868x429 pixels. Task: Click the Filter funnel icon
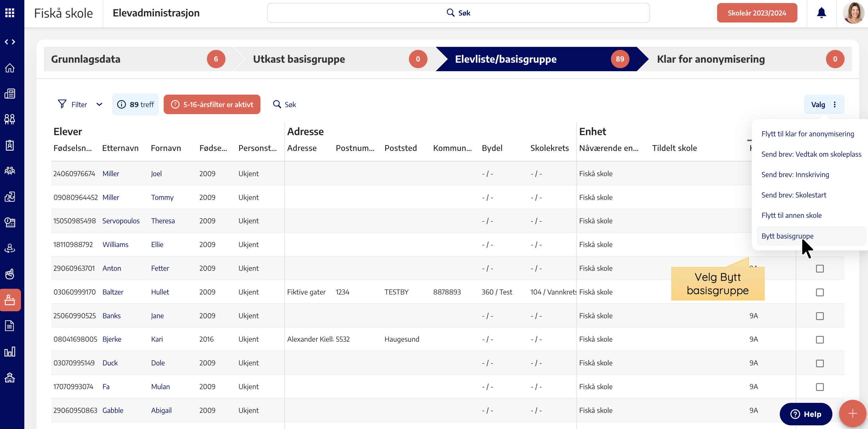tap(62, 105)
